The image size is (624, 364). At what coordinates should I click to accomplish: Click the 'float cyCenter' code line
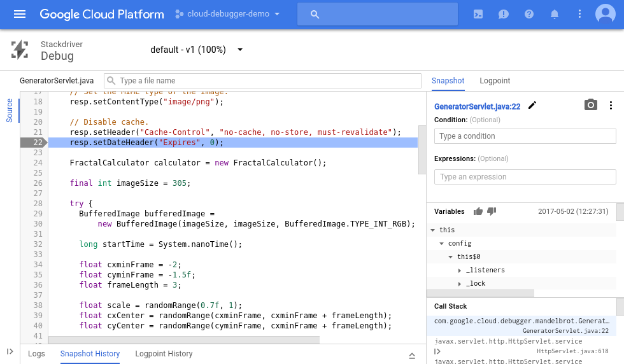[235, 326]
